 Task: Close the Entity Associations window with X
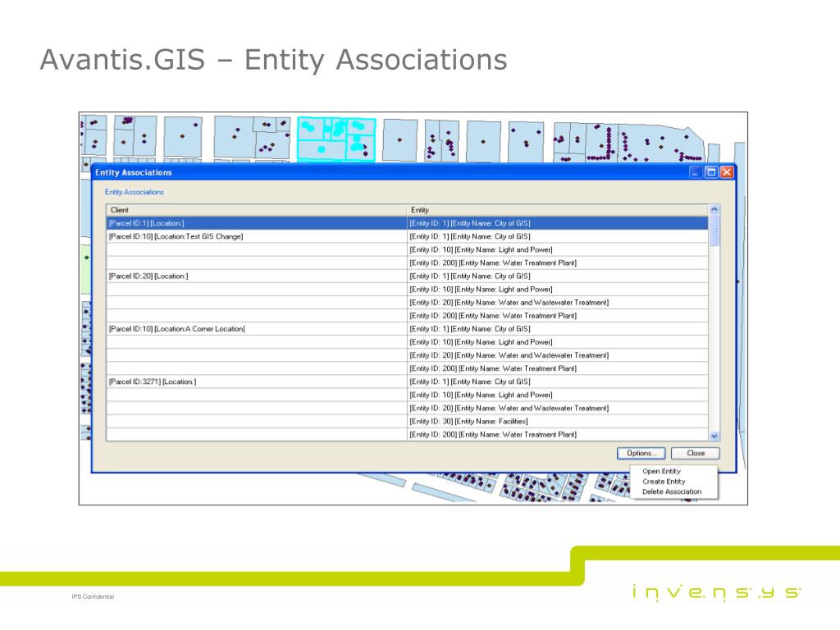pos(727,172)
